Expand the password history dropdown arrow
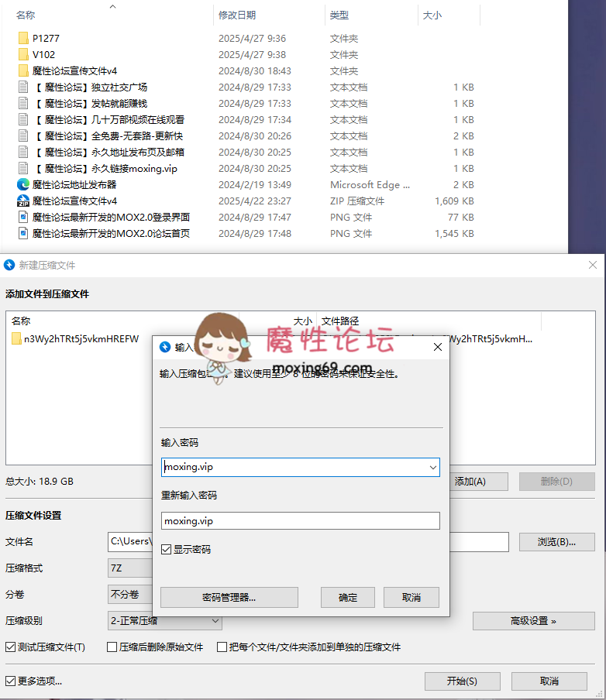This screenshot has width=606, height=700. click(433, 468)
